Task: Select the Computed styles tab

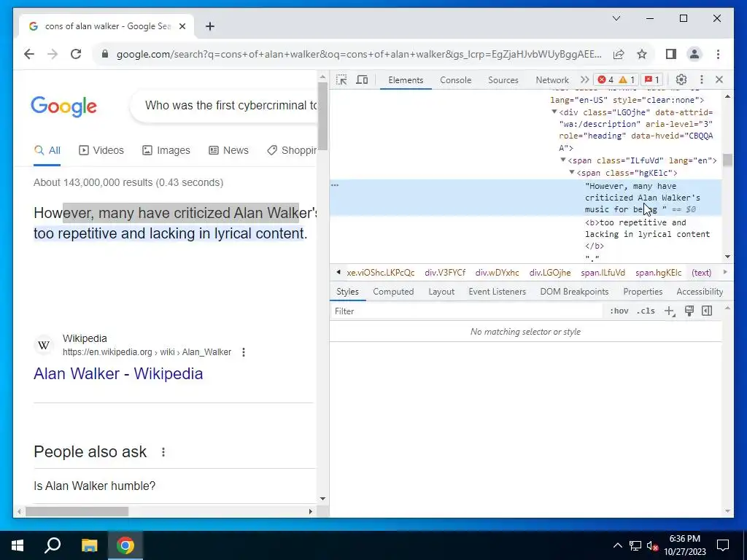Action: 393,292
